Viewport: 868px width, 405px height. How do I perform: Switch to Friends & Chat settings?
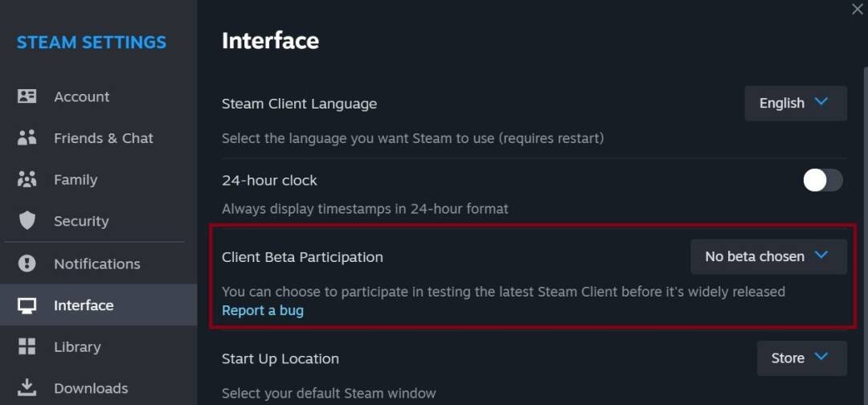[x=103, y=138]
